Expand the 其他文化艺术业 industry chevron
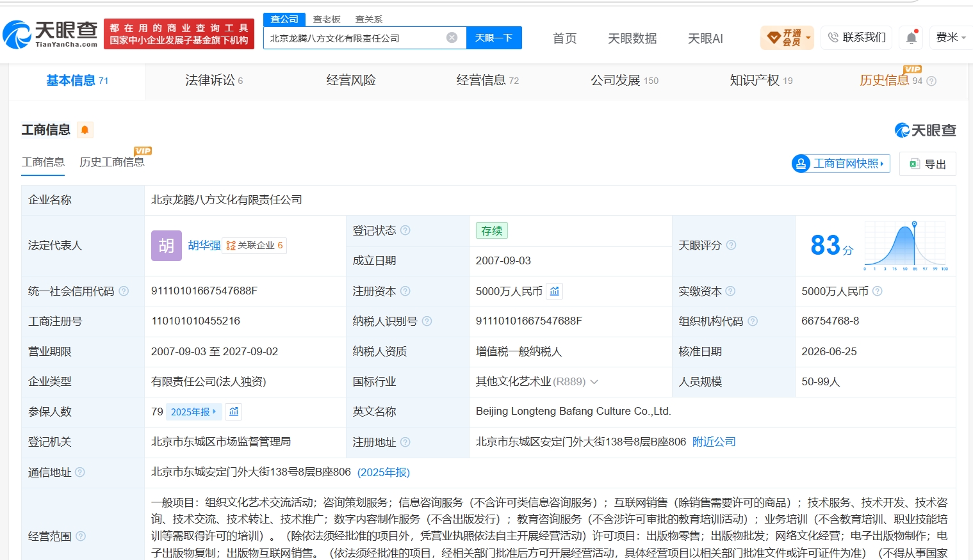Viewport: 973px width, 560px height. 594,382
